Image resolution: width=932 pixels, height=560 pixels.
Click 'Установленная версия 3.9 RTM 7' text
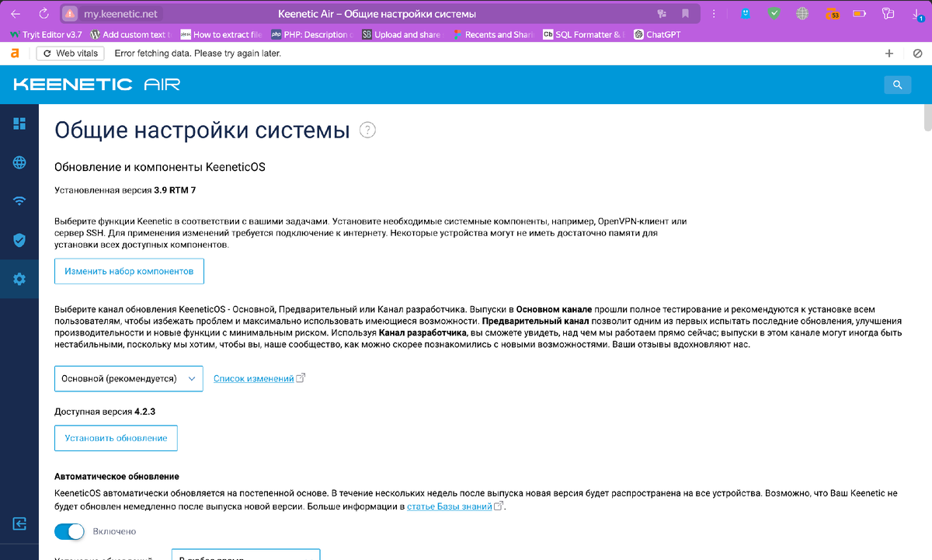(125, 190)
